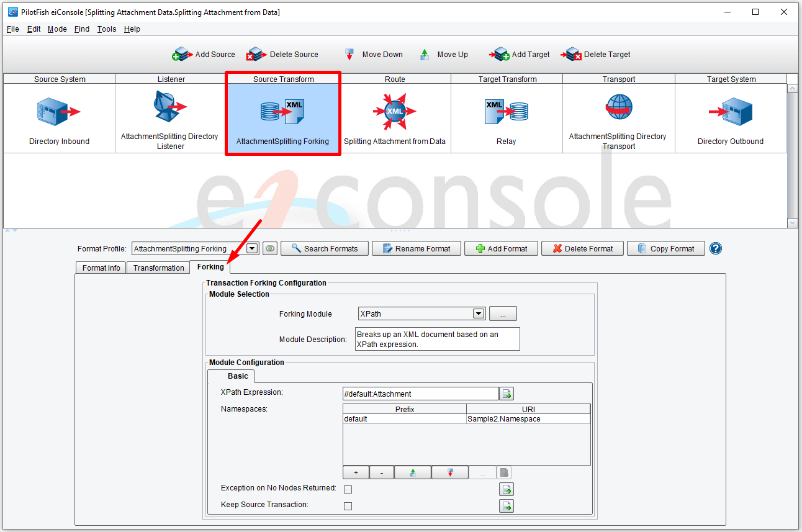The height and width of the screenshot is (532, 802).
Task: Click the PilotFish app icon in title bar
Action: point(12,12)
